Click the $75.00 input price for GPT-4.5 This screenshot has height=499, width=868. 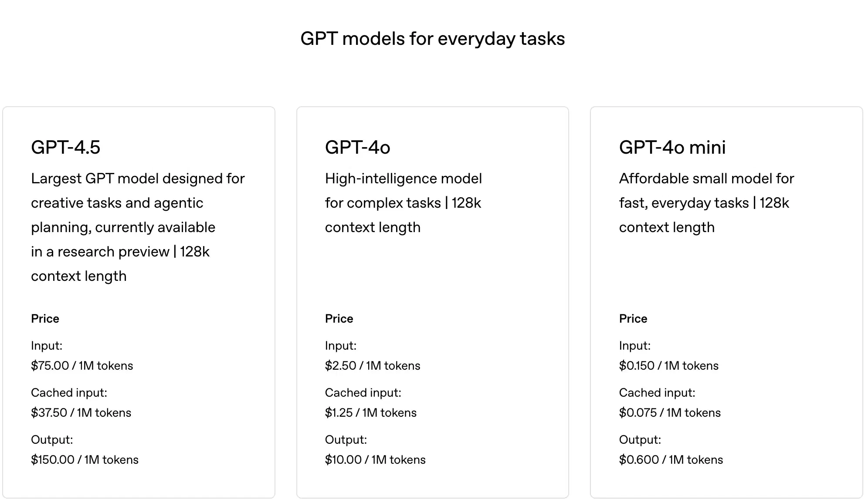coord(82,366)
